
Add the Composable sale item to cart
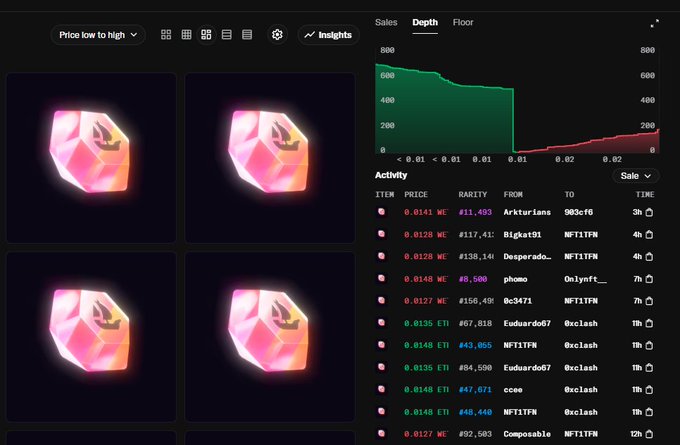[649, 434]
